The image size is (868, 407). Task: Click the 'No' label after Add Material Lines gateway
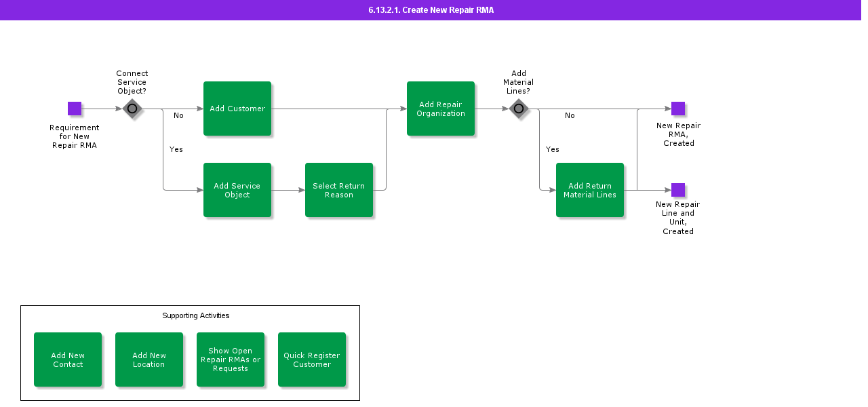pyautogui.click(x=570, y=115)
